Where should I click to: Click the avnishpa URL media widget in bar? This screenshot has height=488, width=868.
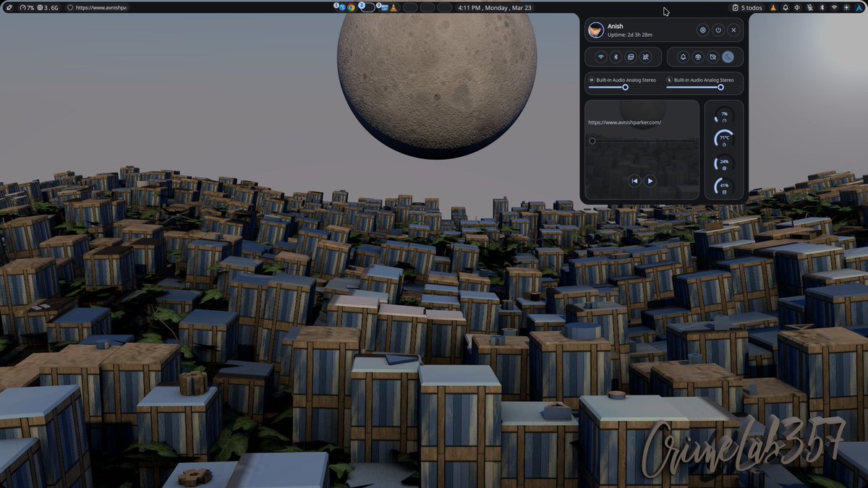[x=97, y=7]
